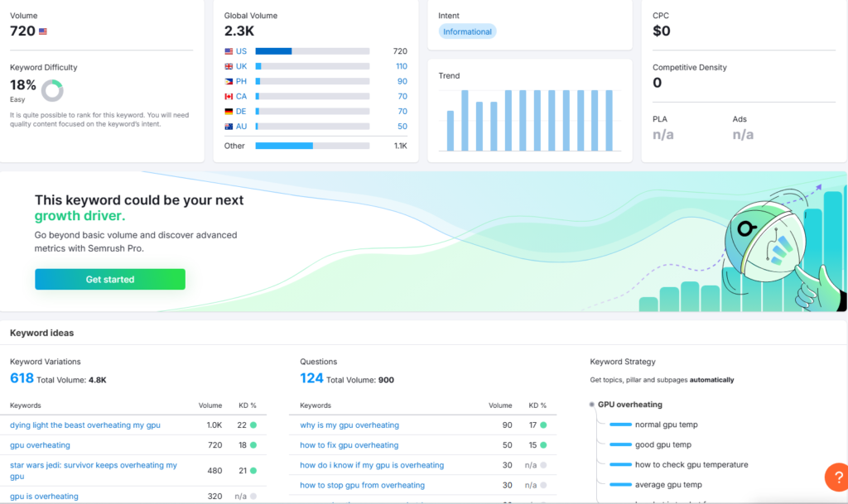This screenshot has width=848, height=504.
Task: Click the 124 questions count
Action: 311,378
